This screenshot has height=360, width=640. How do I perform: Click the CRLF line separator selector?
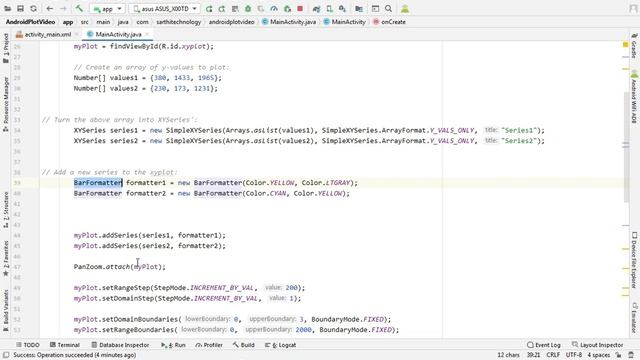pyautogui.click(x=553, y=355)
